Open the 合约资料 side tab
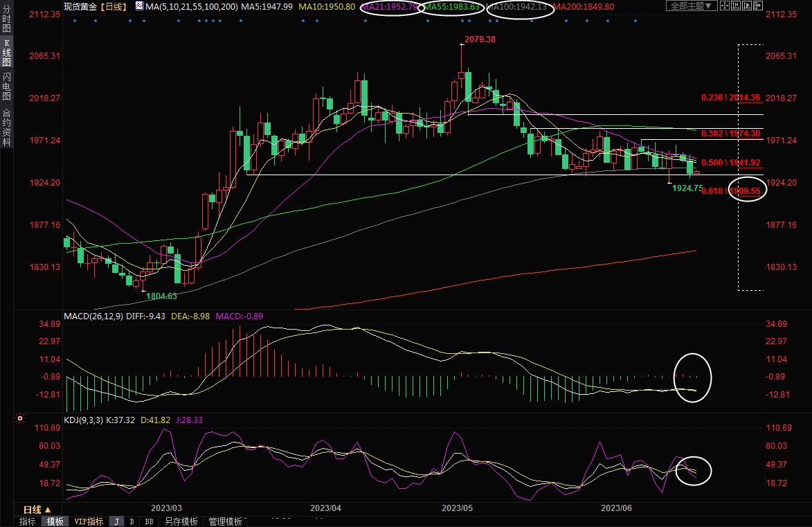 tap(6, 127)
